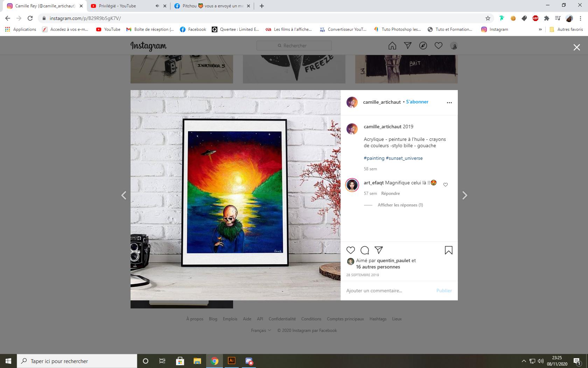Go back in the browser
The width and height of the screenshot is (588, 368).
8,18
